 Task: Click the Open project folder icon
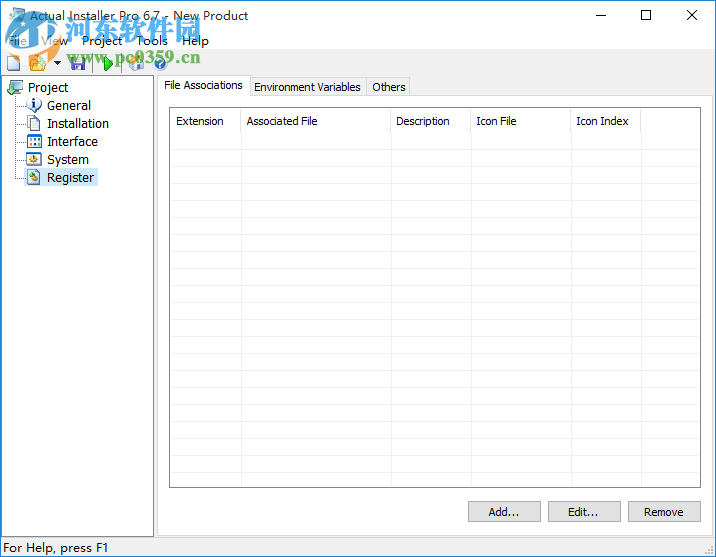coord(38,63)
